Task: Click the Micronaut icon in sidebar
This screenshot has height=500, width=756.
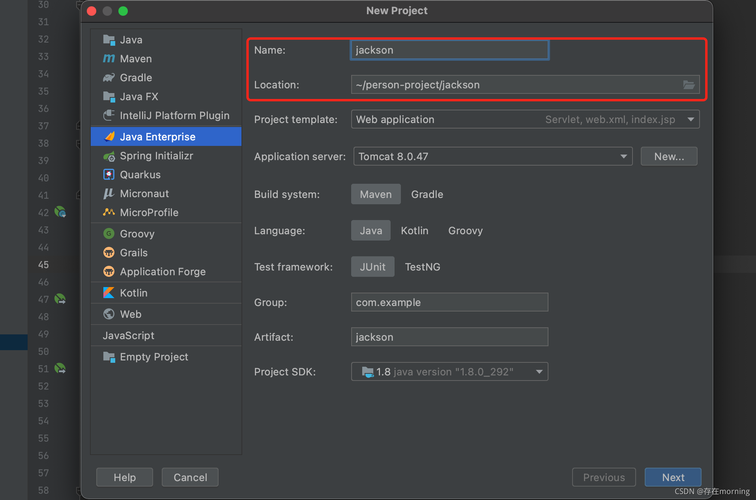Action: (109, 194)
